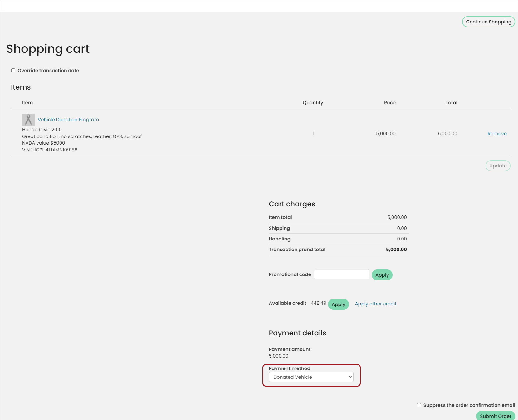Click the Payment amount 5,000.00 value
Screen dimensions: 518x420
click(x=279, y=356)
